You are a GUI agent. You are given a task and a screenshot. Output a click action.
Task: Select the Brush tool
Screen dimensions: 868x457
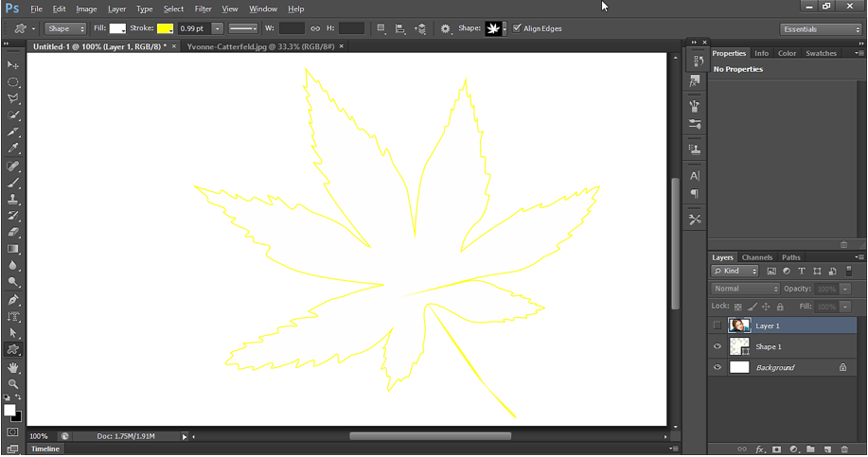[x=12, y=183]
